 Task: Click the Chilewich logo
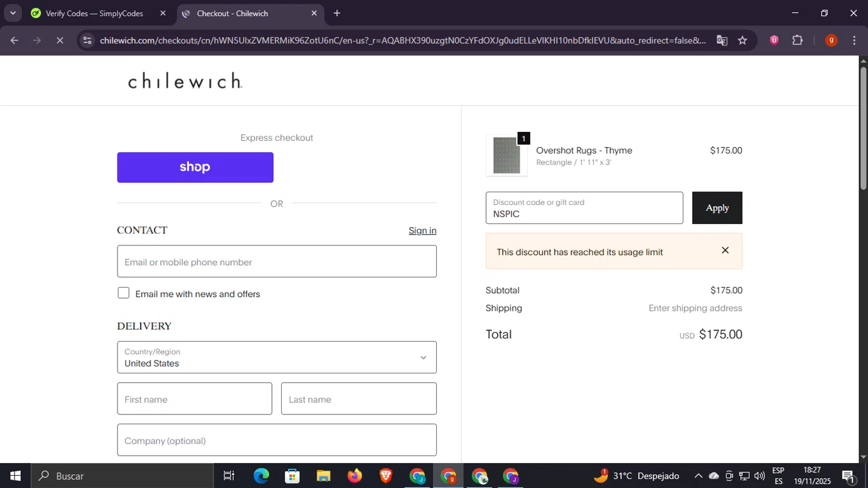click(x=185, y=80)
